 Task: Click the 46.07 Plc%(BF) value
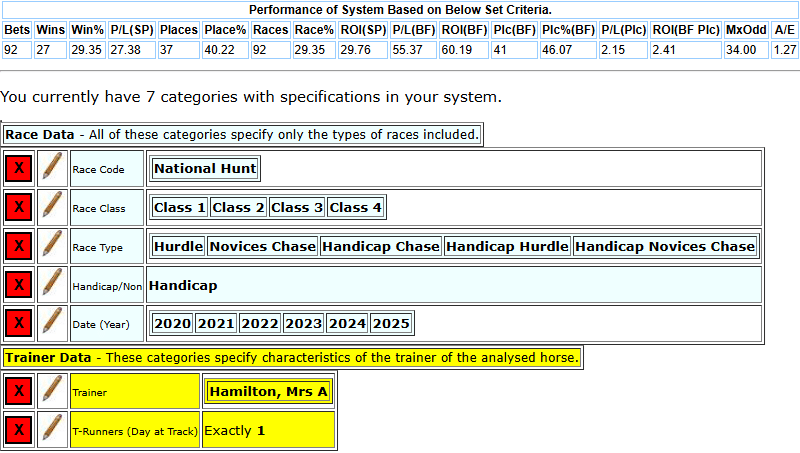point(568,50)
